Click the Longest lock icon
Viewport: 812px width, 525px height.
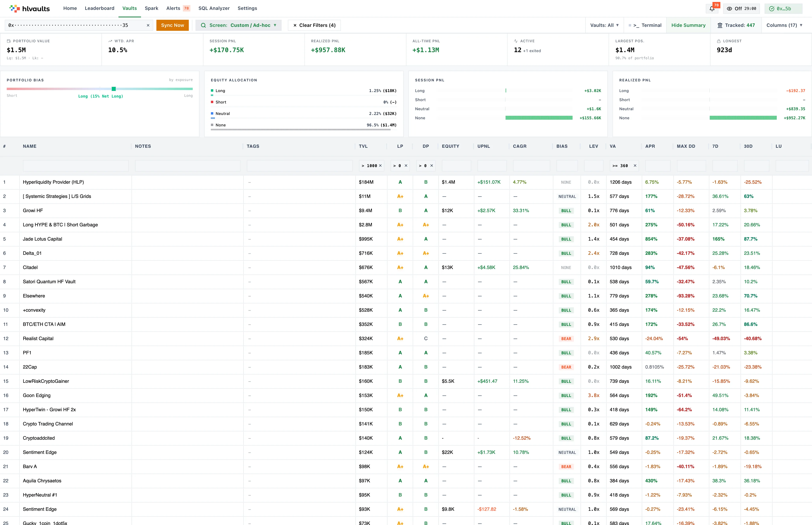(x=719, y=41)
